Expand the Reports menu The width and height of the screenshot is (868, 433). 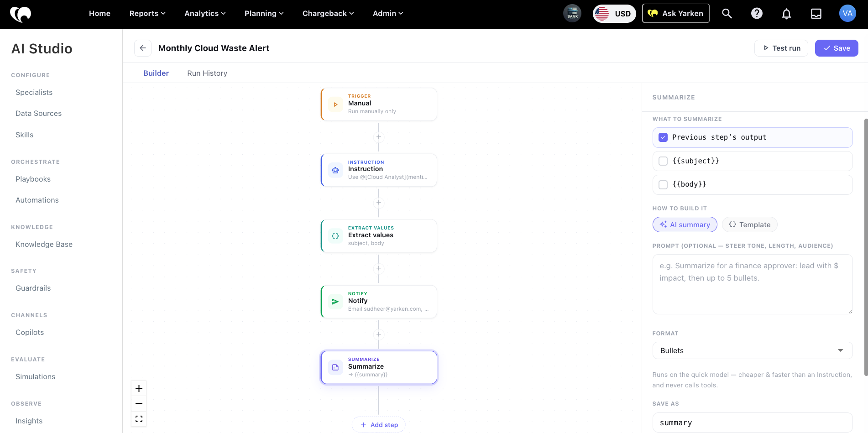pyautogui.click(x=147, y=14)
